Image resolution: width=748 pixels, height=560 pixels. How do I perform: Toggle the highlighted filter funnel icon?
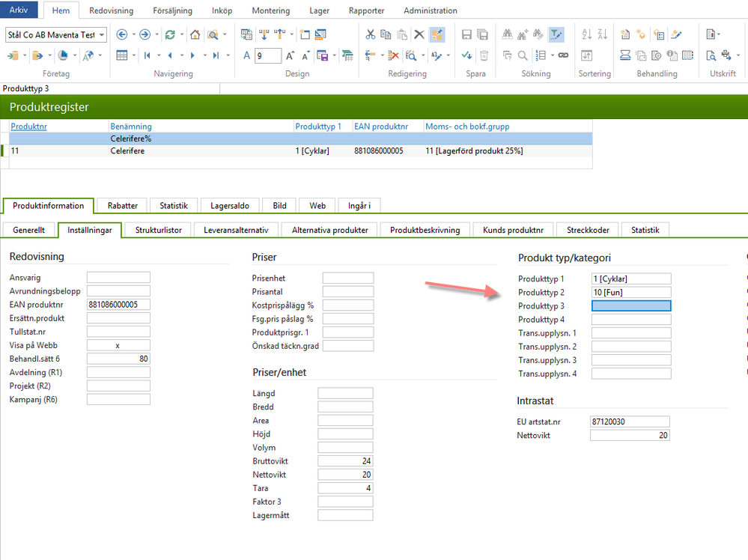(556, 34)
